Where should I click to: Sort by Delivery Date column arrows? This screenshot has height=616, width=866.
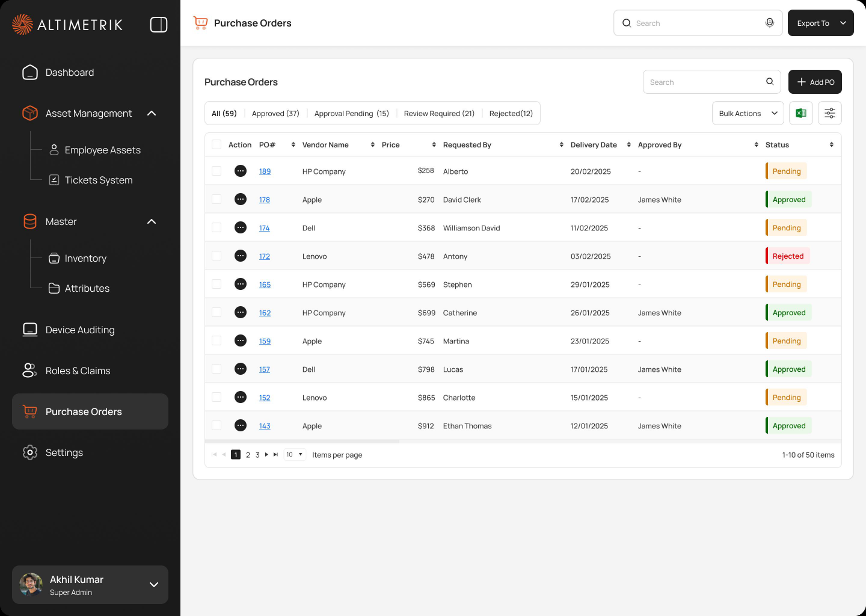click(x=628, y=145)
